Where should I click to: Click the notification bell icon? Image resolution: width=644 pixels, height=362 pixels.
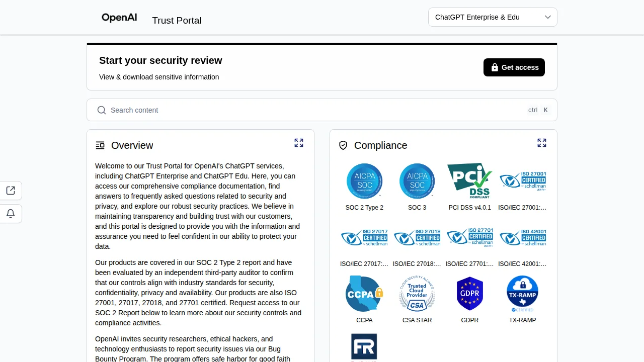(11, 214)
